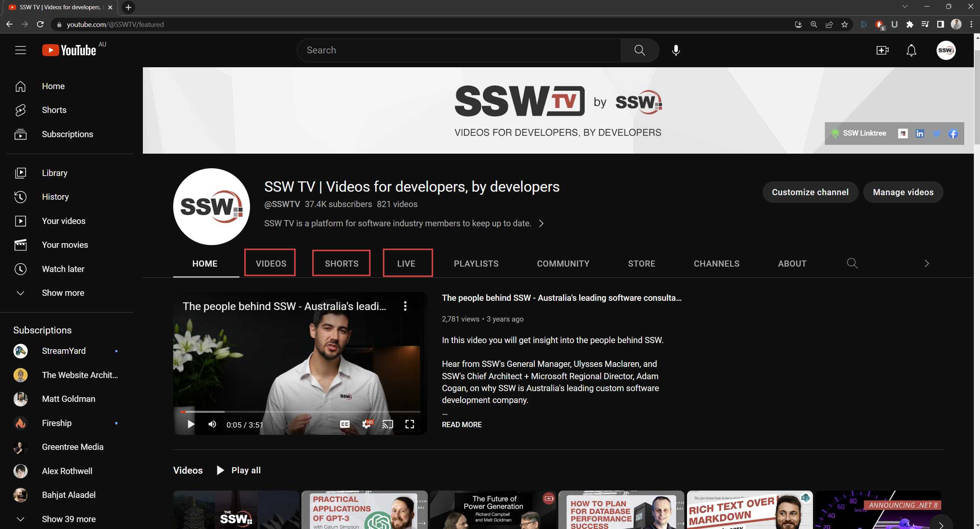This screenshot has width=980, height=529.
Task: Switch to the PLAYLISTS tab
Action: [x=476, y=264]
